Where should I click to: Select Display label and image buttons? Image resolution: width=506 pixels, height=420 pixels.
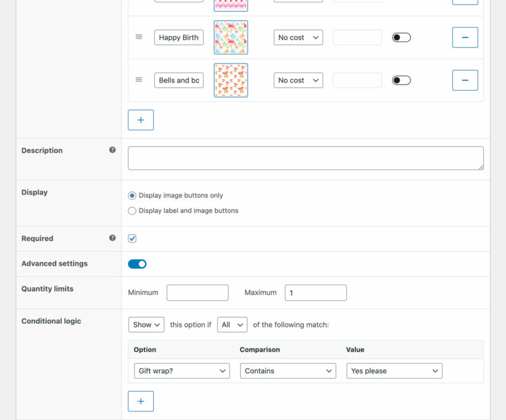point(132,210)
